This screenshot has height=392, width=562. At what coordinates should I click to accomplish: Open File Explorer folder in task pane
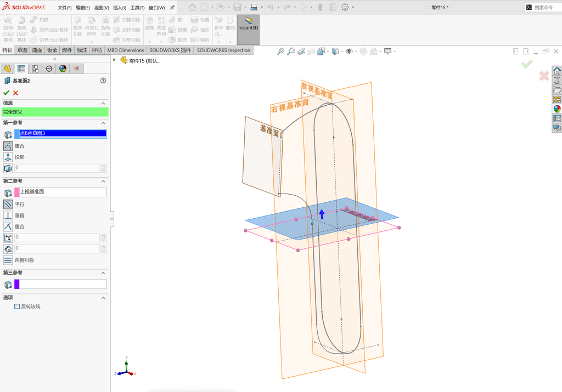click(557, 89)
